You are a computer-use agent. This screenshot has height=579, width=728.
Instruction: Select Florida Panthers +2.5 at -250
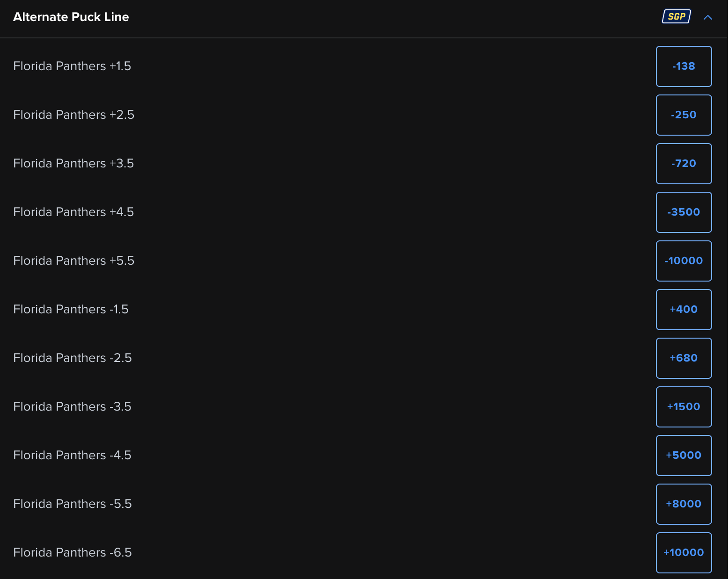tap(684, 115)
